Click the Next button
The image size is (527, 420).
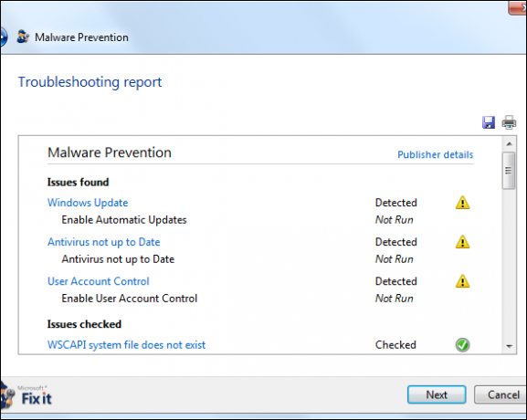[437, 394]
